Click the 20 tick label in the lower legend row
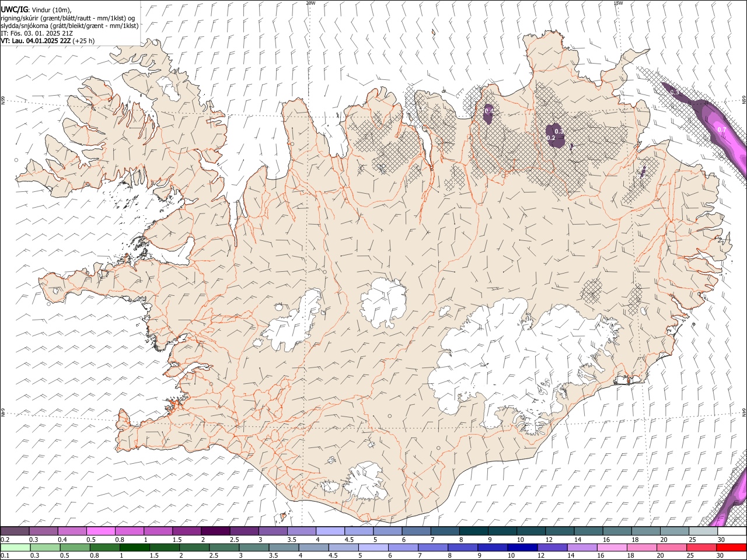The width and height of the screenshot is (747, 560). [x=661, y=555]
